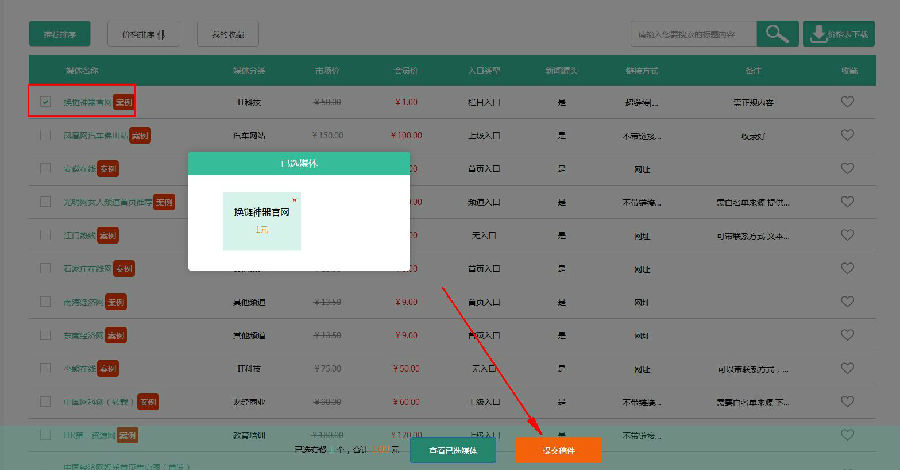Tick the checkbox in the ¥75.00 market-price row
The width and height of the screenshot is (900, 470).
click(x=45, y=368)
